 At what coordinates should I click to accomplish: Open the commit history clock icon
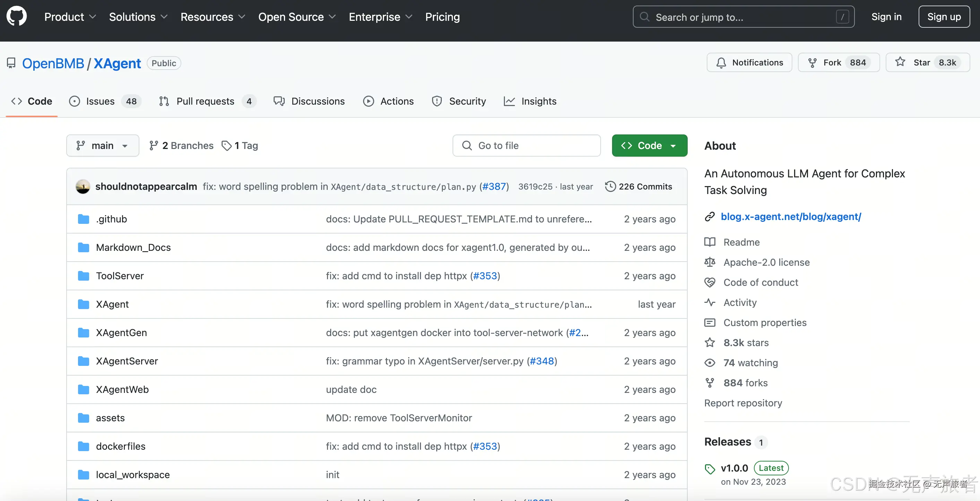pos(610,186)
